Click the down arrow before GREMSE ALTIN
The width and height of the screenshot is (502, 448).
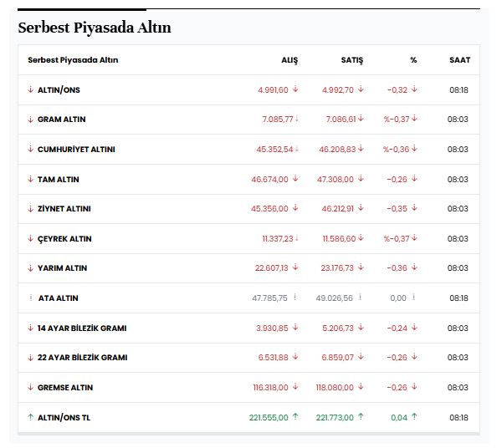point(30,388)
